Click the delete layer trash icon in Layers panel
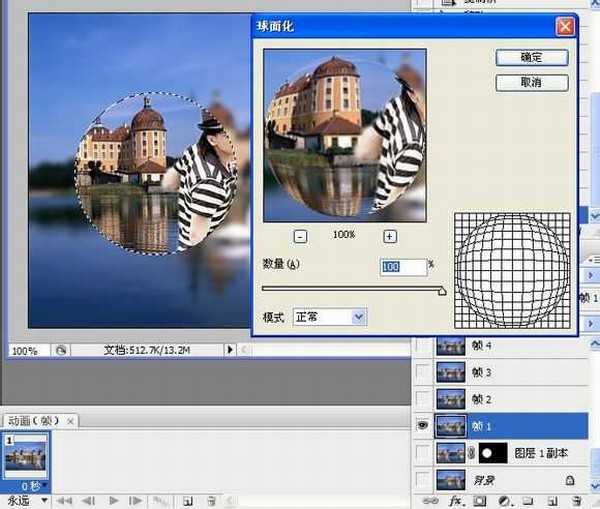Screen dimensions: 600x509 579,499
